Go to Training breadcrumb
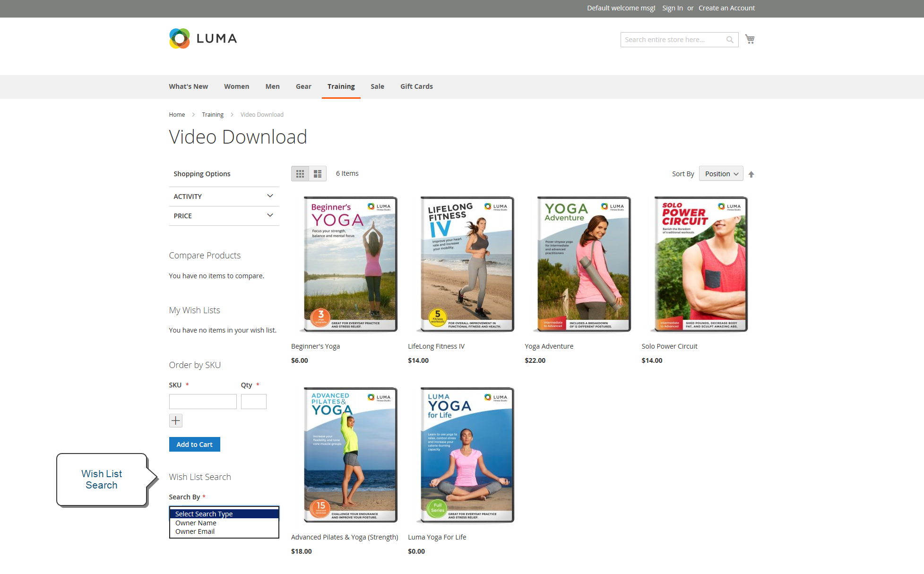924x574 pixels. 213,115
